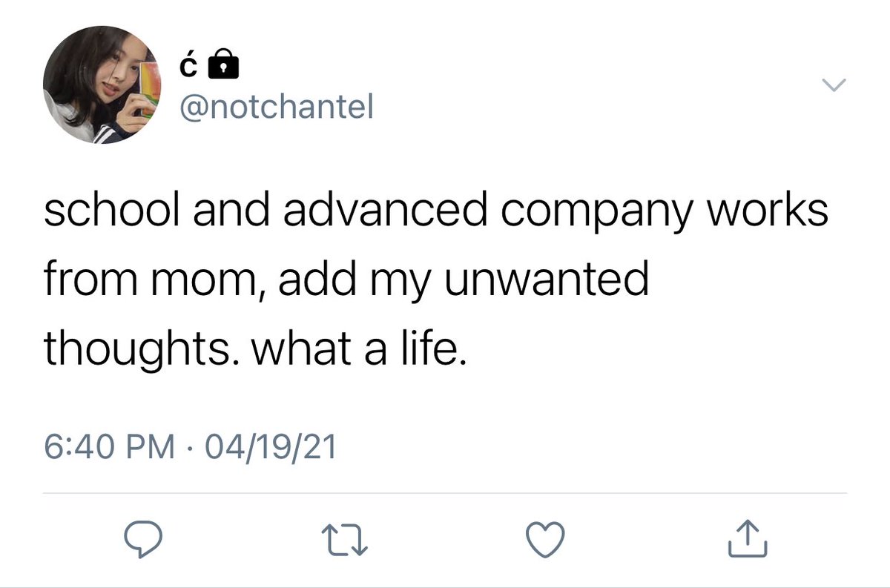Click the 6:40 PM timestamp

click(108, 446)
